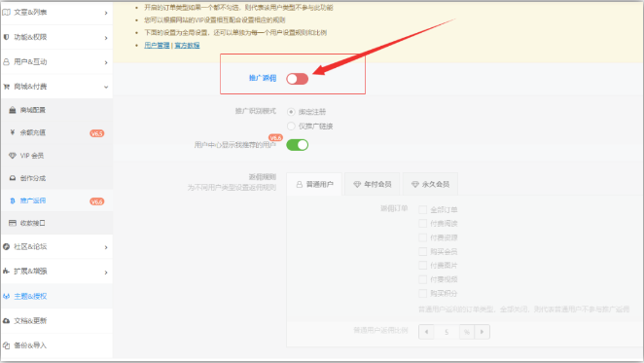Click the tray icon for 创作分成
This screenshot has height=363, width=644.
pos(13,178)
